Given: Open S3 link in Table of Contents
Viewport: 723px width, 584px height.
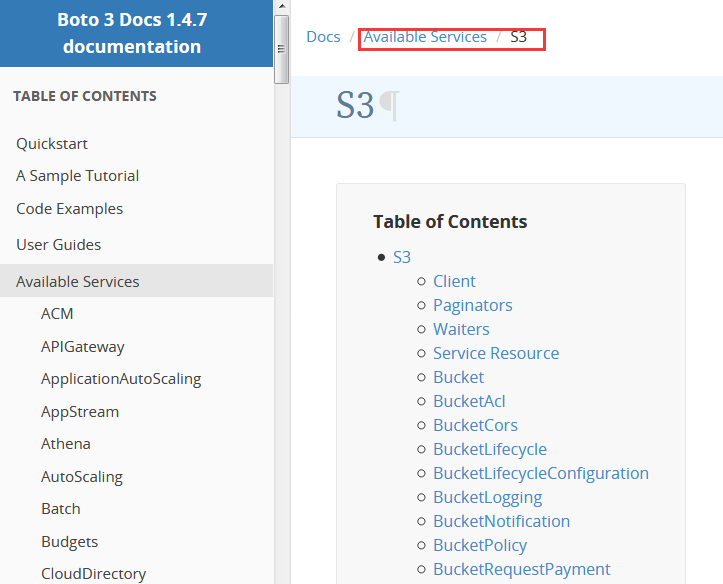Looking at the screenshot, I should click(402, 257).
